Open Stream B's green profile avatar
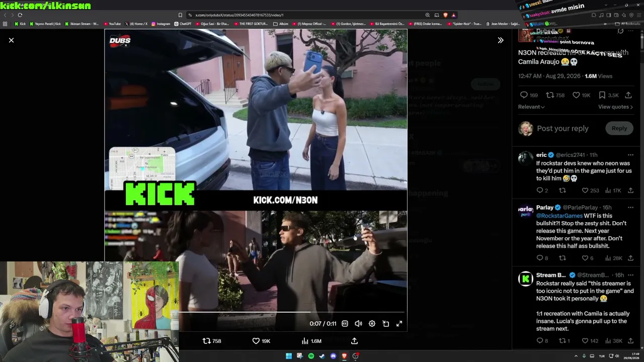The height and width of the screenshot is (362, 644). [526, 279]
